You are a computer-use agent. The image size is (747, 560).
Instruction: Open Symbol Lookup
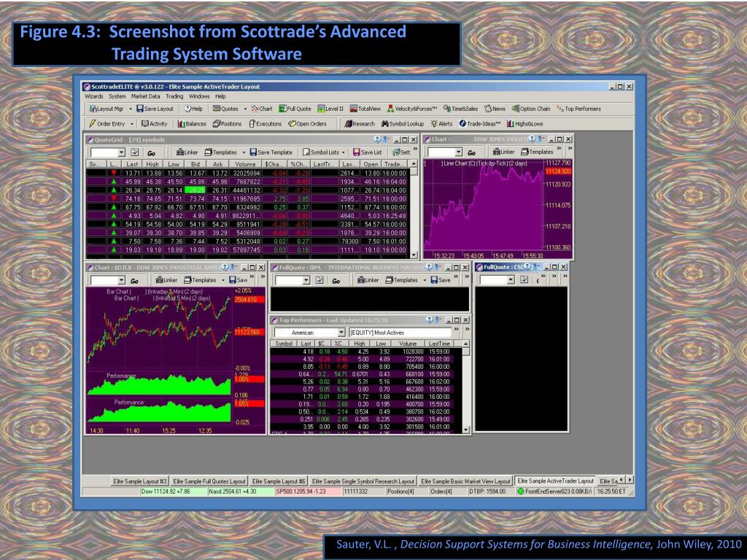[x=403, y=124]
